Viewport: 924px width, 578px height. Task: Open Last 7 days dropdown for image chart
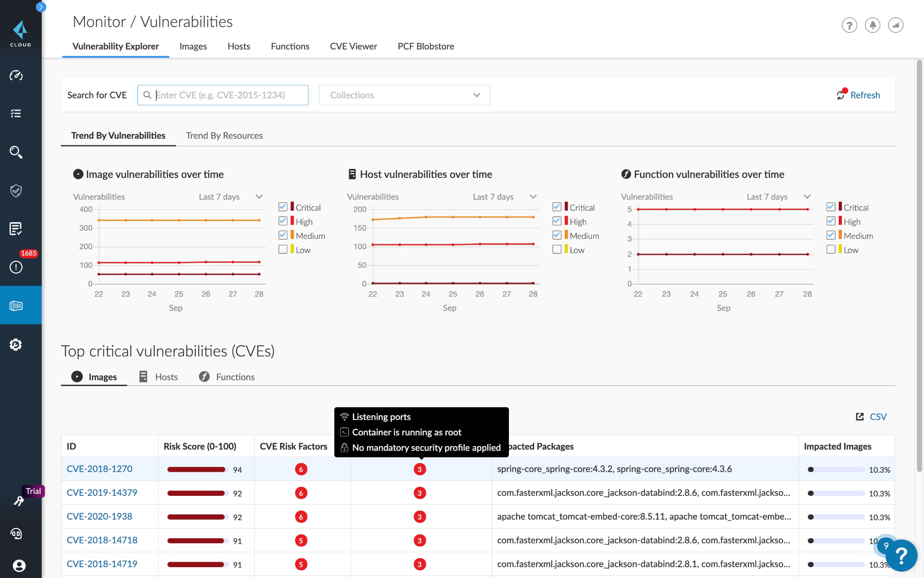click(x=231, y=197)
